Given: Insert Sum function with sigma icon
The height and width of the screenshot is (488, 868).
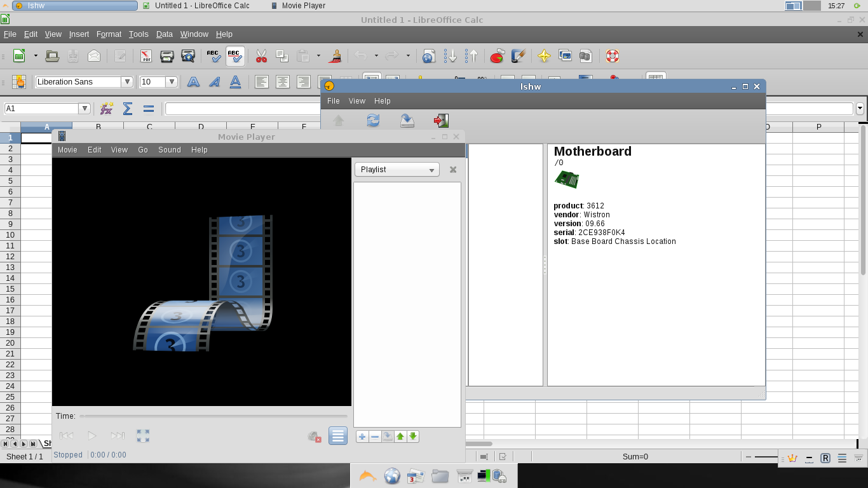Looking at the screenshot, I should [128, 109].
